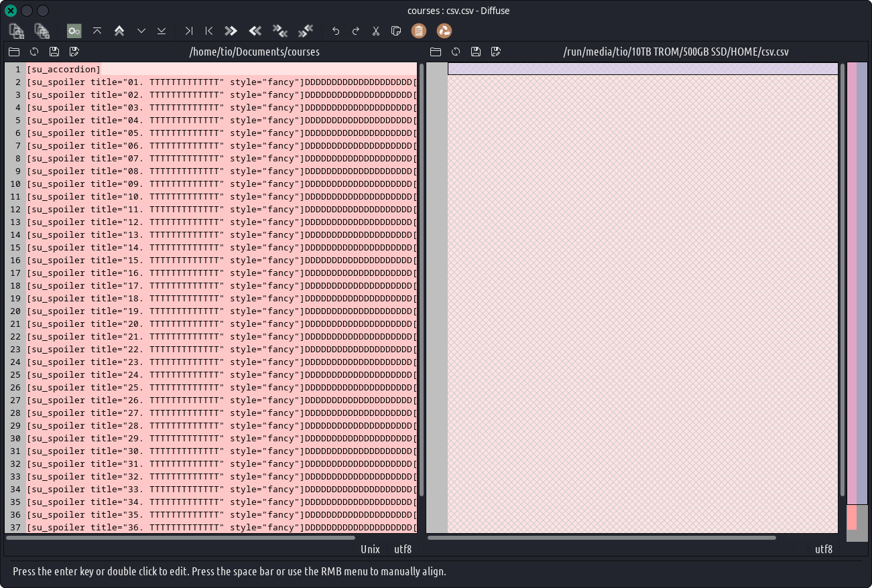Save the csv.csv file
The width and height of the screenshot is (872, 588).
tap(476, 52)
